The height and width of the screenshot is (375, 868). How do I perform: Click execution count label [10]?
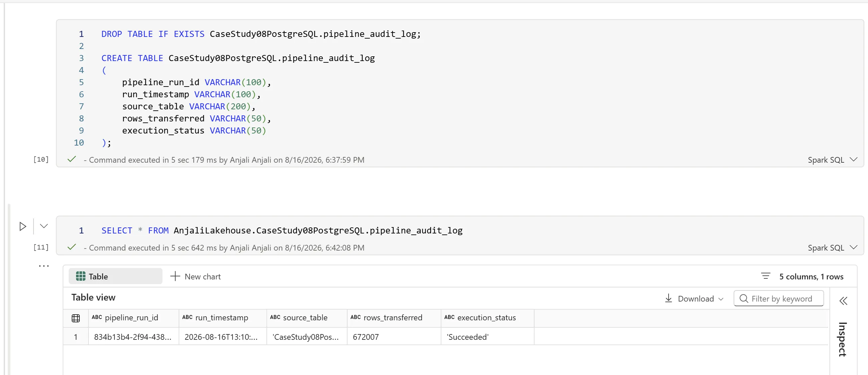point(41,159)
